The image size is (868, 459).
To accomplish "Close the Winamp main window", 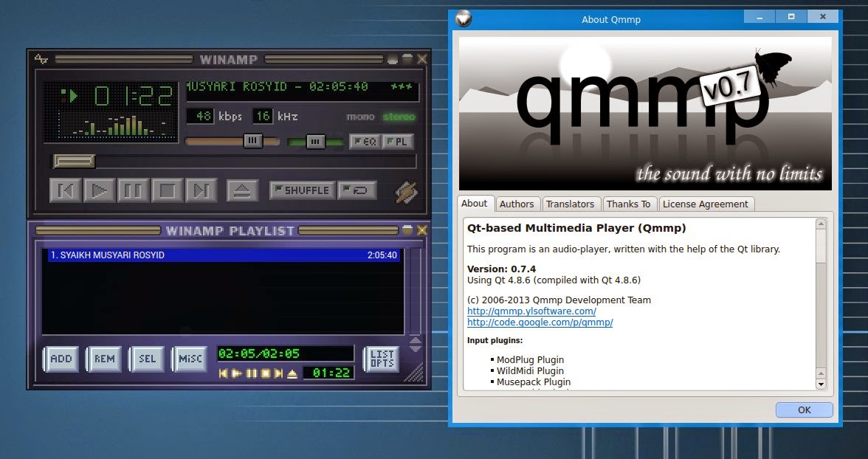I will (x=421, y=59).
